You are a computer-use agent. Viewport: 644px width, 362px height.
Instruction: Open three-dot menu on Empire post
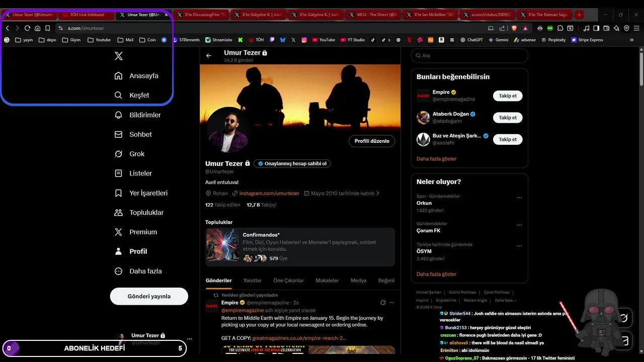pos(392,303)
